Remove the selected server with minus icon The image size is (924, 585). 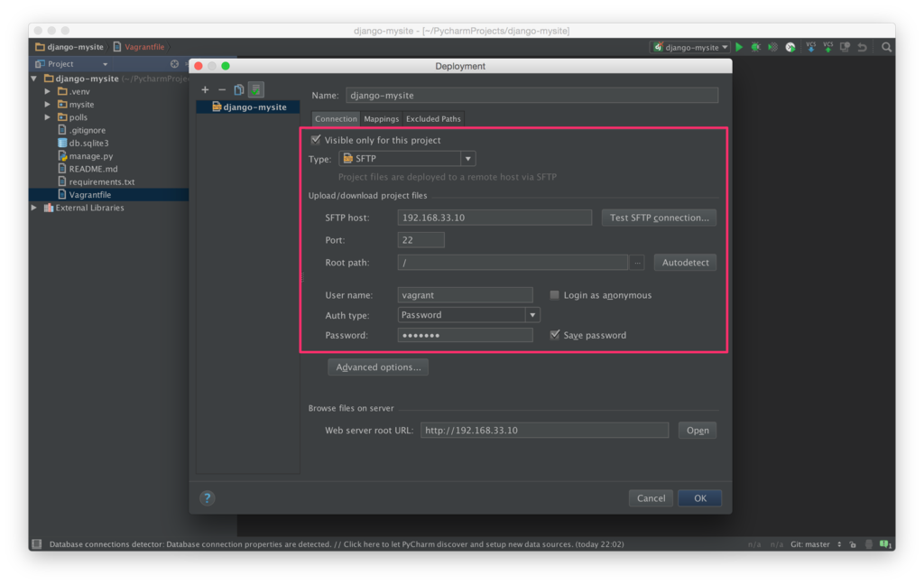pos(222,89)
